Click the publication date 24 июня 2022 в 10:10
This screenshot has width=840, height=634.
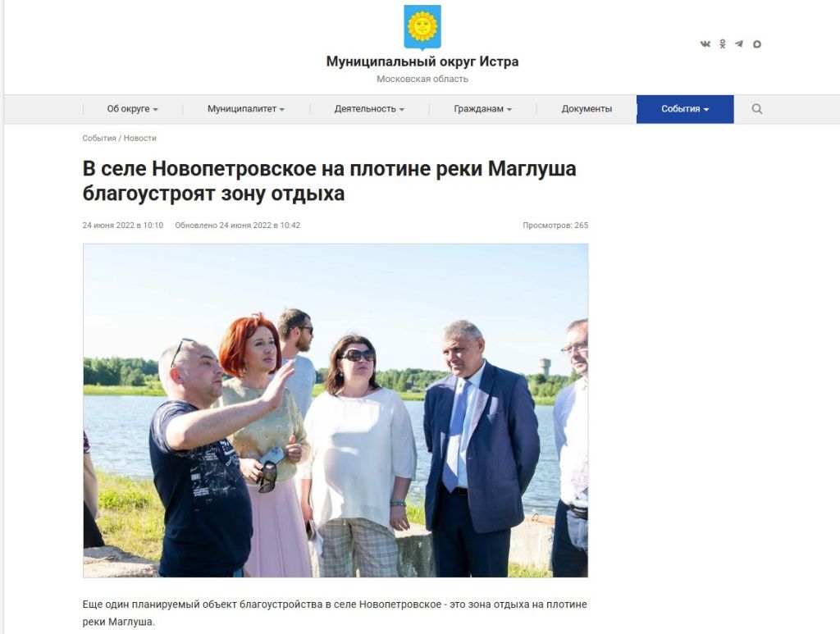(x=123, y=226)
